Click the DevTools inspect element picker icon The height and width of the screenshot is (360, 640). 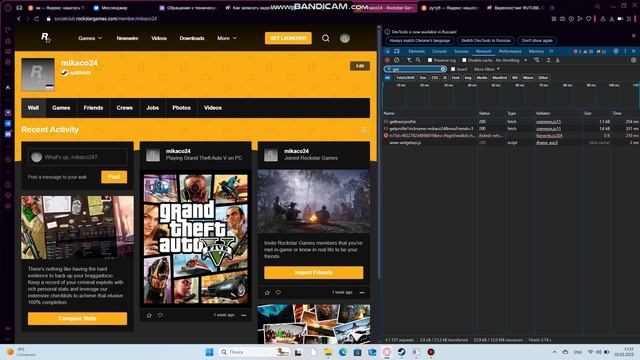coord(388,51)
